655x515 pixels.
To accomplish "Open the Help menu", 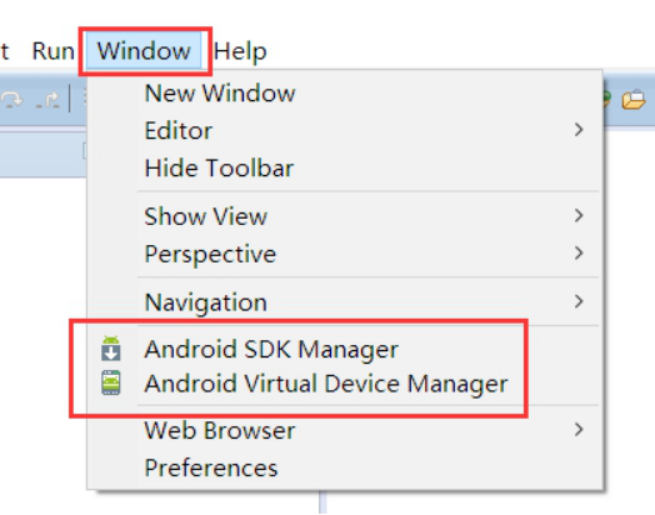I will pos(240,51).
